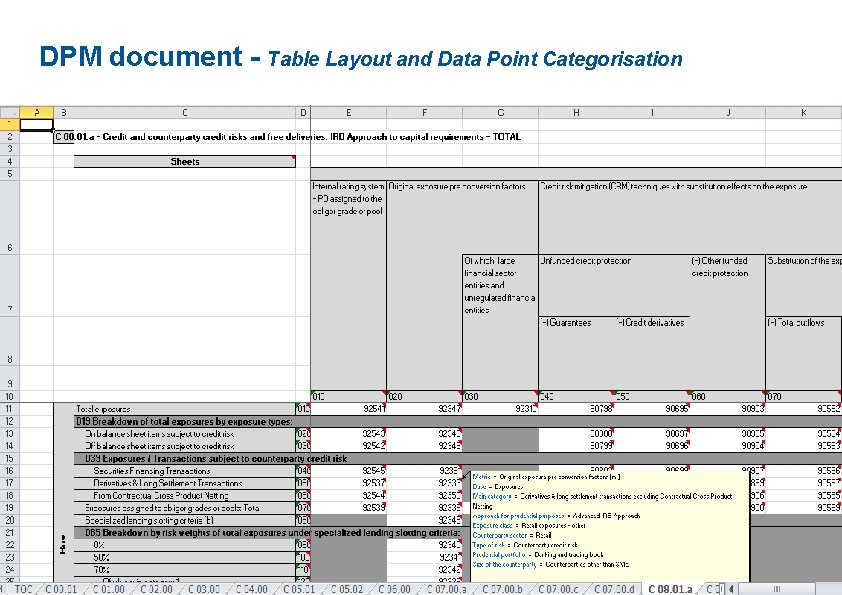The width and height of the screenshot is (842, 595).
Task: Select column I header
Action: click(x=652, y=112)
